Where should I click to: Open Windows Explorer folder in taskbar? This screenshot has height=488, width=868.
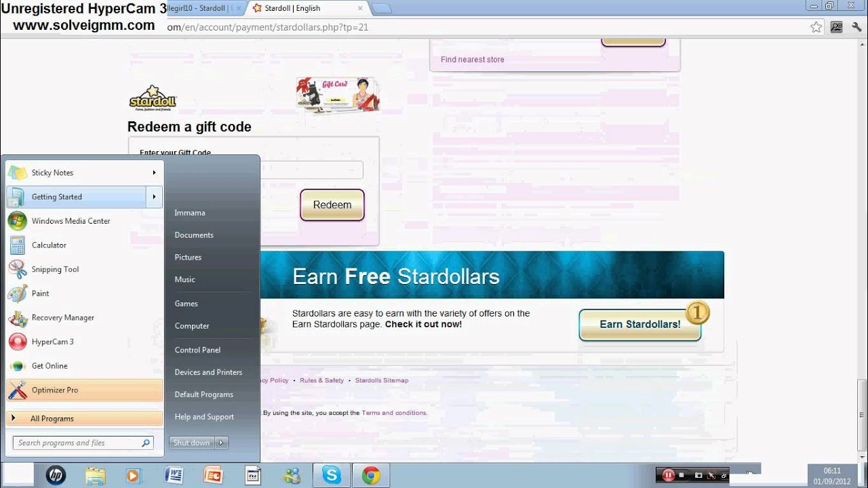95,476
